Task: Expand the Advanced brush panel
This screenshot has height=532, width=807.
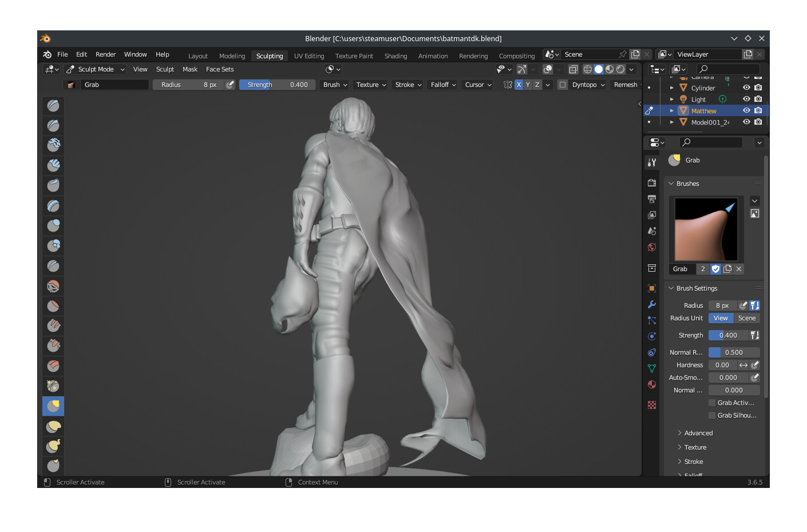Action: (698, 433)
